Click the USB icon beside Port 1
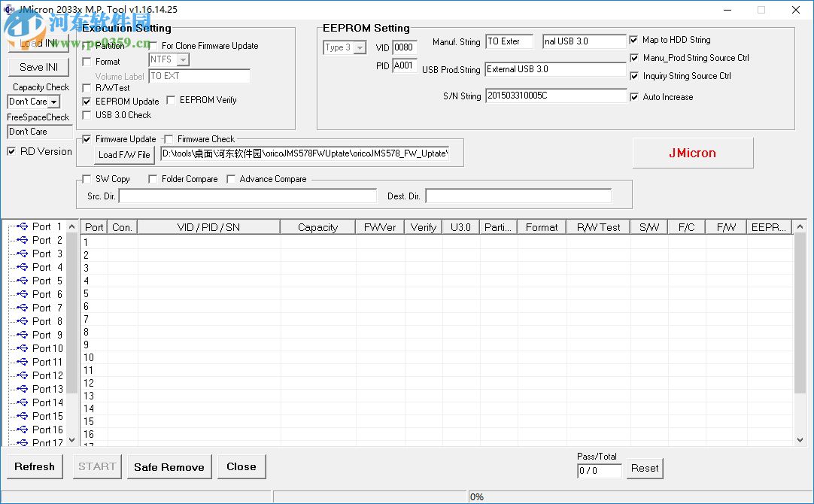The width and height of the screenshot is (814, 504). (23, 227)
